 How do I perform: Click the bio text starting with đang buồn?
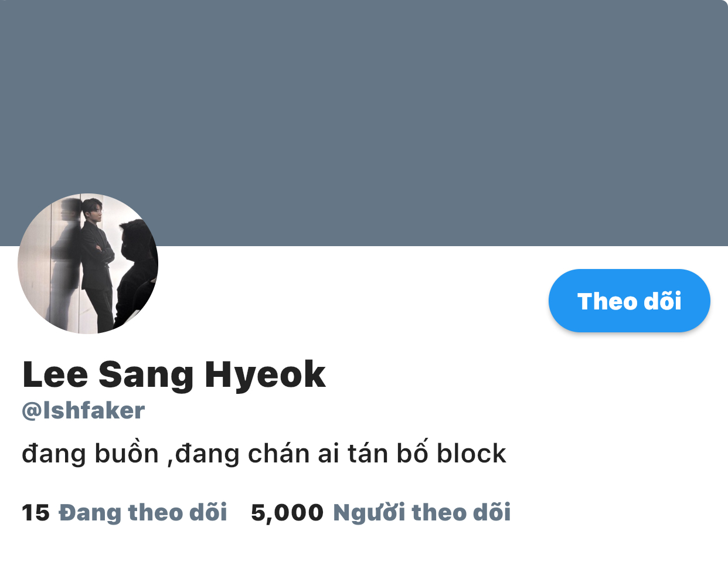tap(264, 454)
